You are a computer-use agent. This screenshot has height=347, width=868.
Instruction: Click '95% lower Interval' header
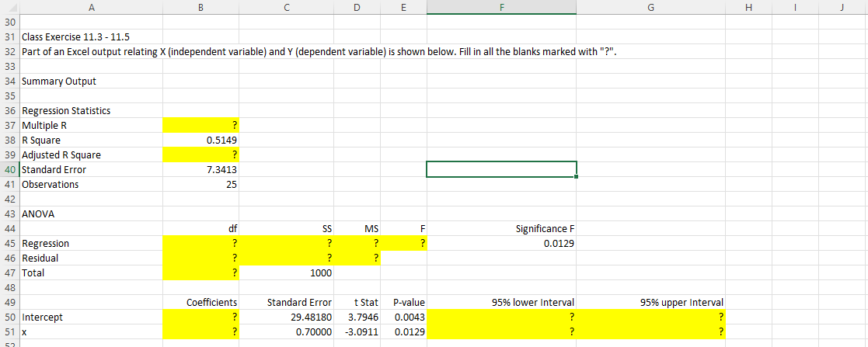(x=501, y=302)
